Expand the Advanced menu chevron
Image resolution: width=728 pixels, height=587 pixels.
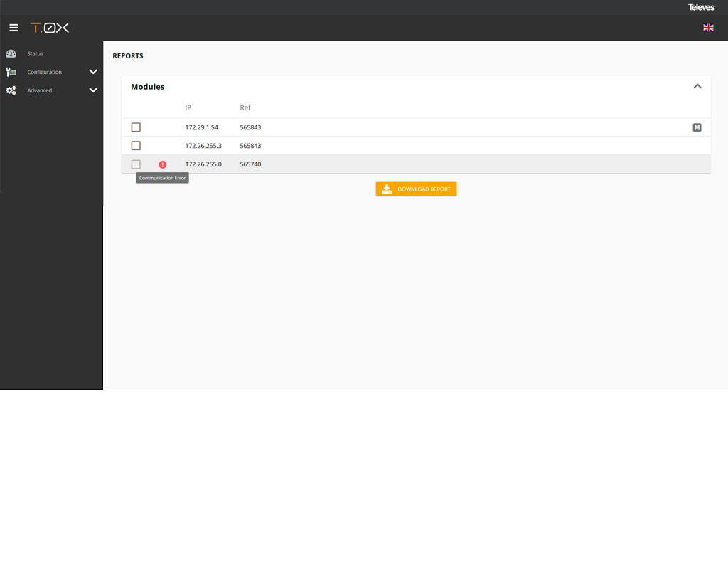93,90
